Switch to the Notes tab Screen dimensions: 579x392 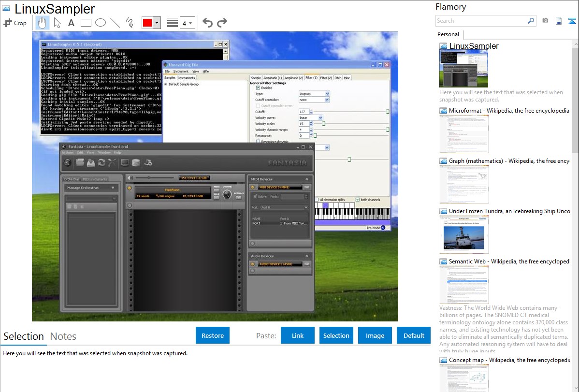coord(63,336)
